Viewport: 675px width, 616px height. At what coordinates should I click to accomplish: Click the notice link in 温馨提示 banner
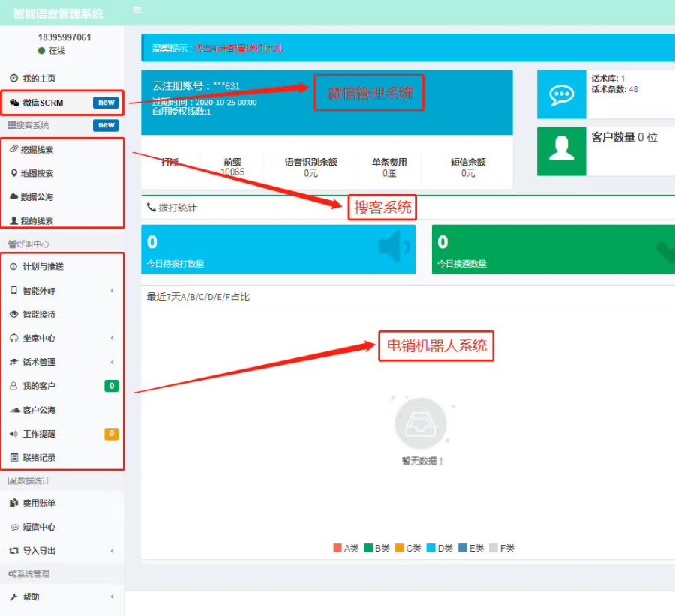point(238,49)
